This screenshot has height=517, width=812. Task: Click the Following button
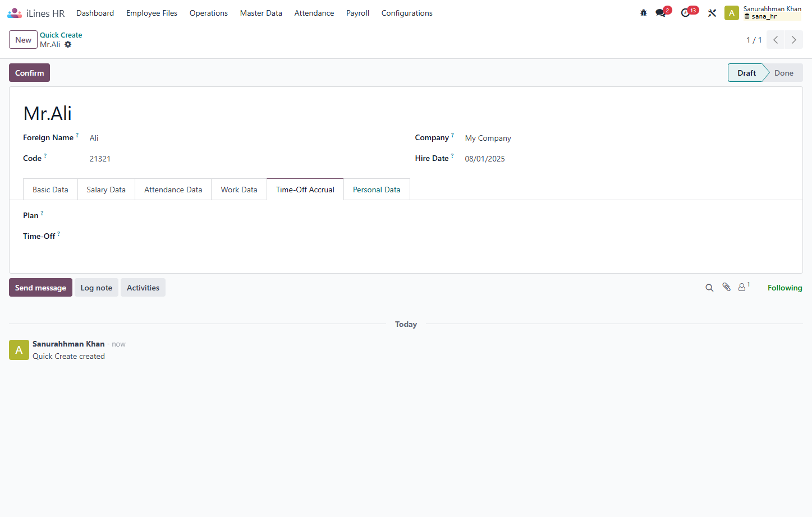pyautogui.click(x=785, y=288)
